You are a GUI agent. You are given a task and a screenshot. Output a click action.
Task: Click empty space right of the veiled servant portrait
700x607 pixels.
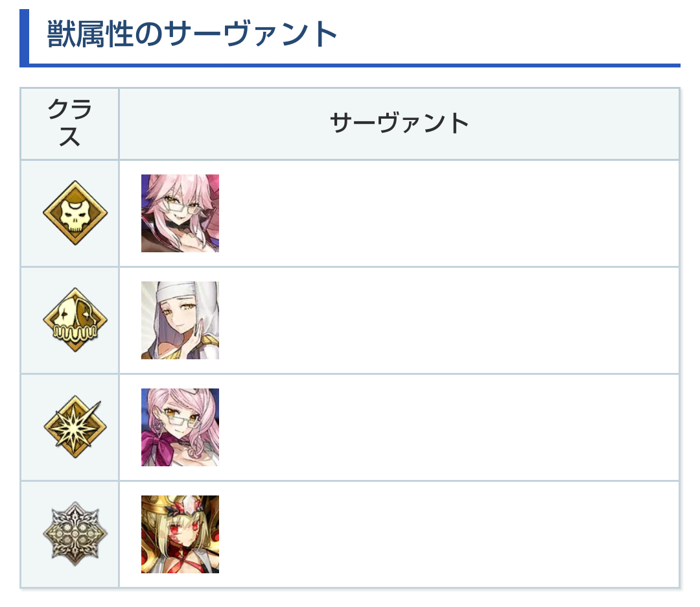click(447, 320)
